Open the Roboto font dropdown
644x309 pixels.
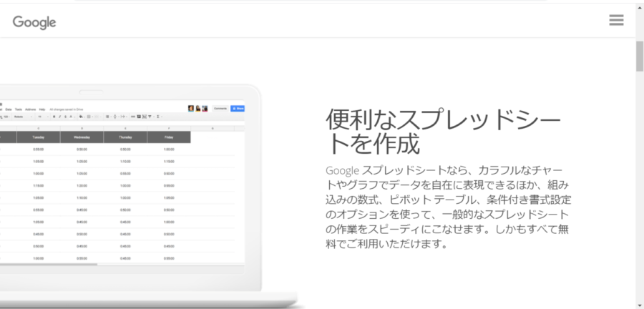click(x=20, y=116)
